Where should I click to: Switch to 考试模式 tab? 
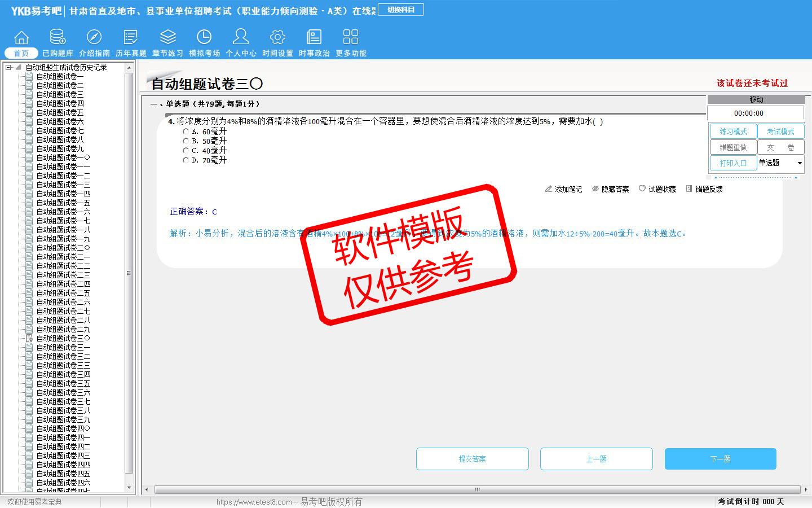click(780, 132)
